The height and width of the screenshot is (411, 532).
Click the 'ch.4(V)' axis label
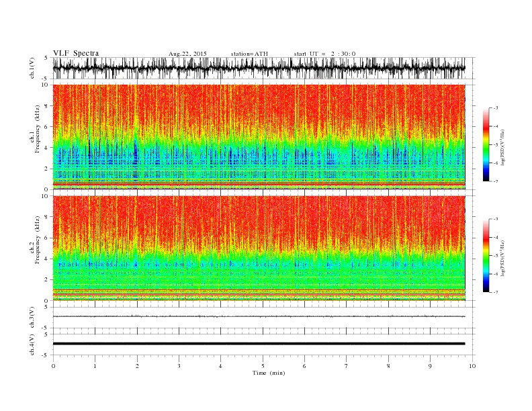(32, 345)
